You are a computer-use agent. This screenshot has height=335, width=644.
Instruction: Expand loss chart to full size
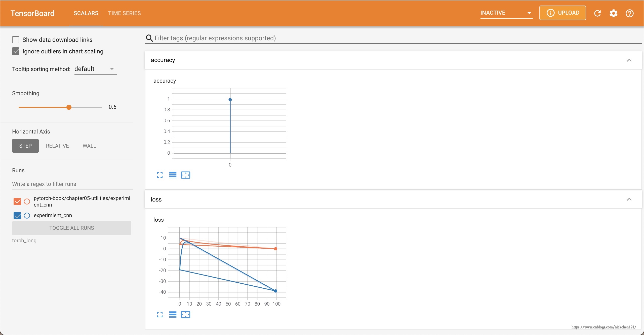[160, 315]
